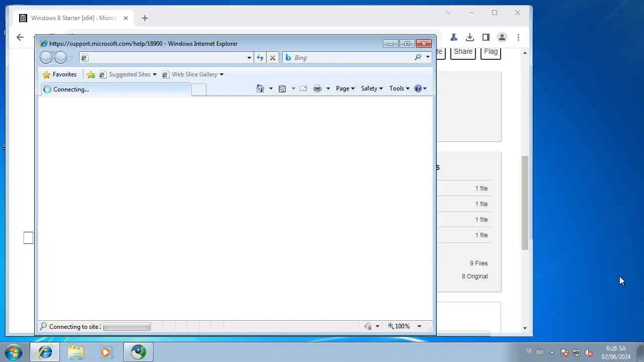Viewport: 644px width, 362px height.
Task: Open Chrome's tab search chevron
Action: [x=448, y=13]
